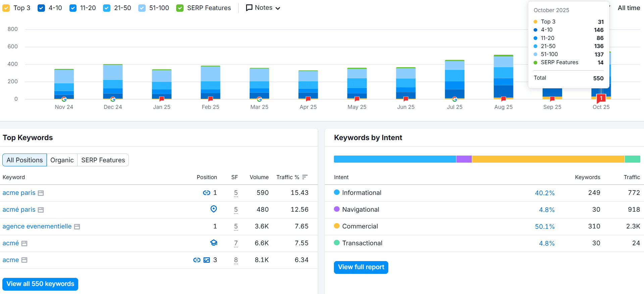Screen dimensions: 644x294
Task: Select the SERP Features tab in Top Keywords
Action: coord(103,160)
